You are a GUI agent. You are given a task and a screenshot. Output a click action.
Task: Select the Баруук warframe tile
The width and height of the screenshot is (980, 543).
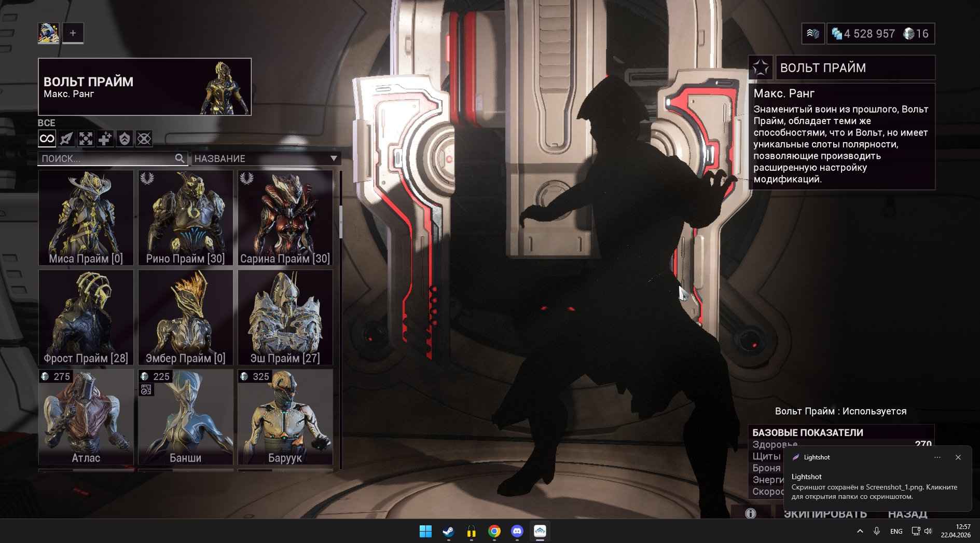(x=285, y=417)
